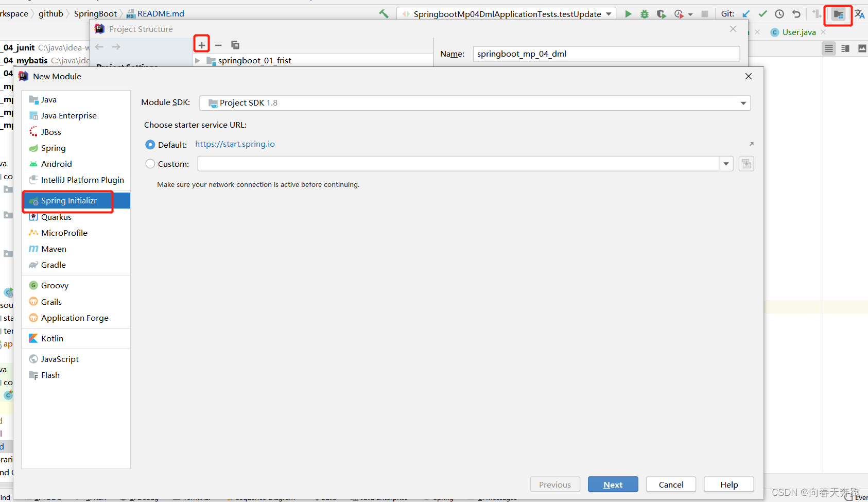Image resolution: width=868 pixels, height=502 pixels.
Task: Go forward arrow in Project Structure
Action: click(x=116, y=47)
